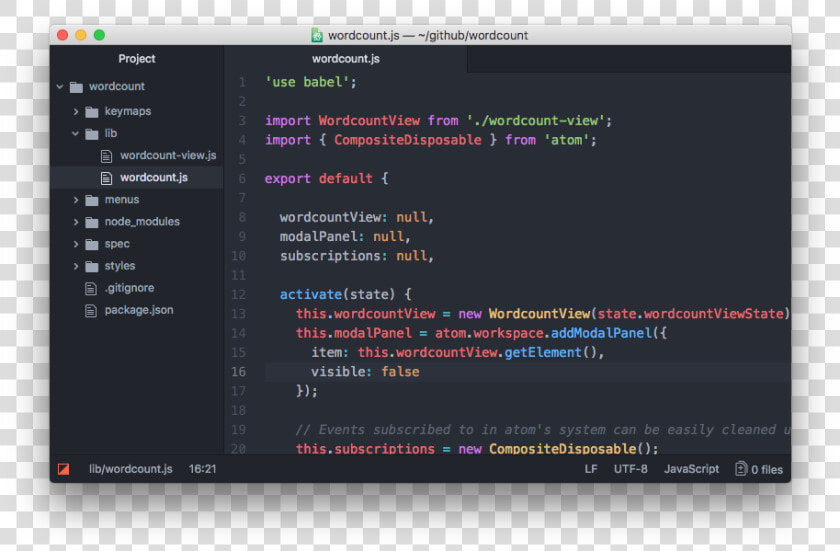
Task: Collapse the lib folder chevron
Action: [76, 133]
